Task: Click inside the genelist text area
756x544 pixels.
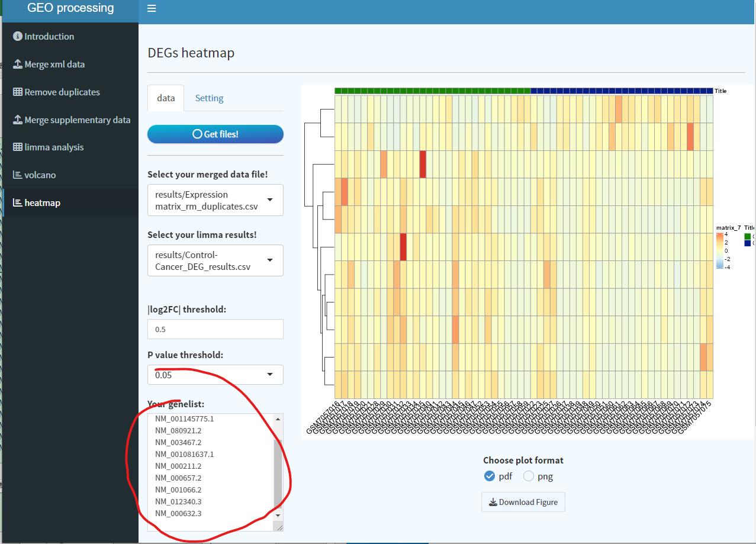Action: pyautogui.click(x=211, y=472)
